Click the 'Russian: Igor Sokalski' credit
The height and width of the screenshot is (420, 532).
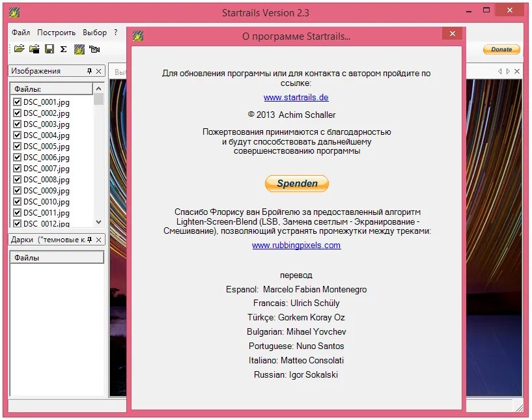pyautogui.click(x=296, y=374)
